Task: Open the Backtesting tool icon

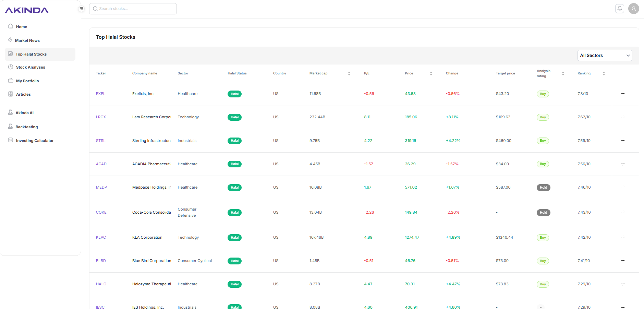Action: click(x=10, y=127)
